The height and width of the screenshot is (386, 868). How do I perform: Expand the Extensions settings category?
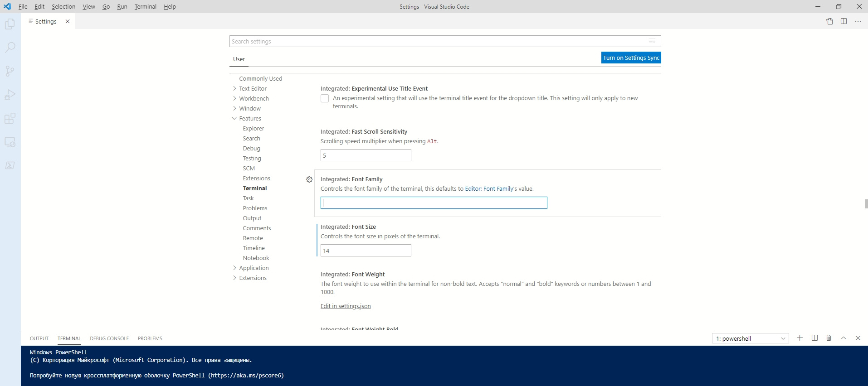tap(234, 278)
